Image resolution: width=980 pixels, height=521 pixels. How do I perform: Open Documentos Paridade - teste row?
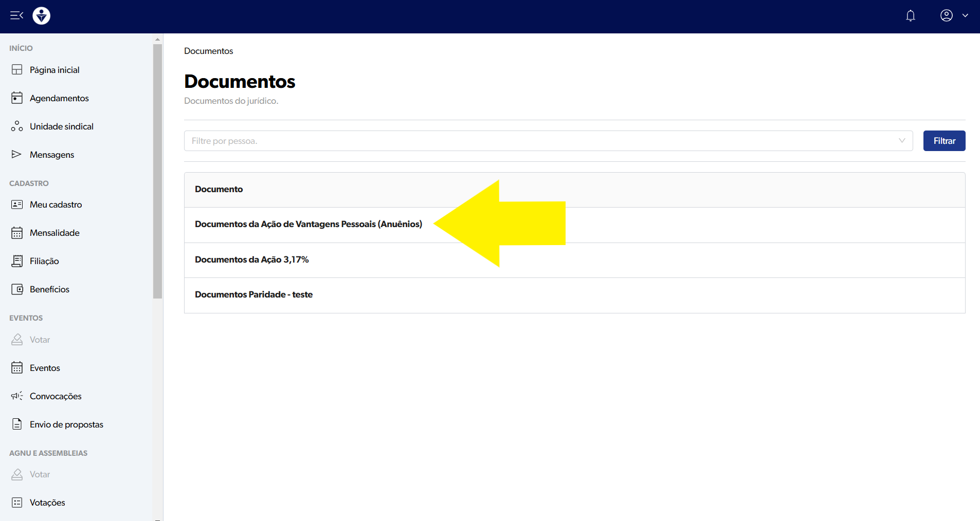coord(253,295)
